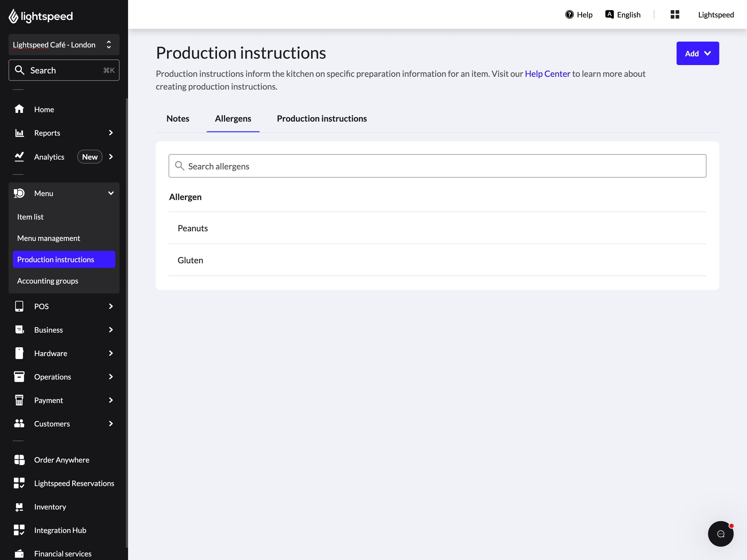
Task: Open Analytics via its chart icon
Action: pos(19,157)
